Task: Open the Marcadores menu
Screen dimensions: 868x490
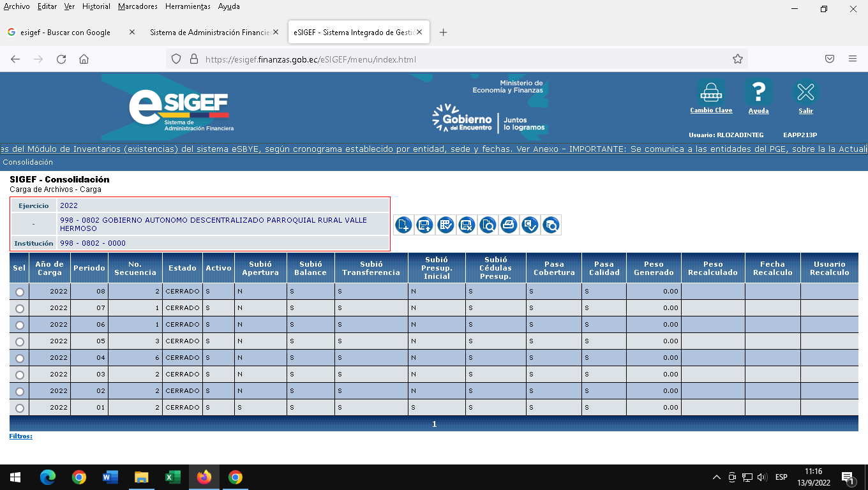Action: click(137, 6)
